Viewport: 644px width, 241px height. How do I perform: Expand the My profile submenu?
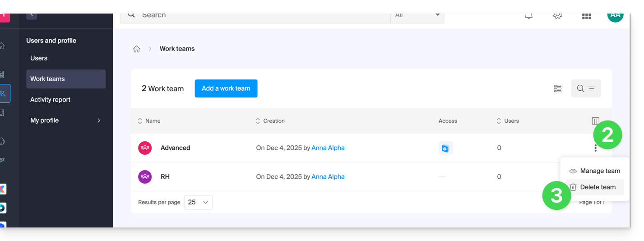pyautogui.click(x=99, y=120)
